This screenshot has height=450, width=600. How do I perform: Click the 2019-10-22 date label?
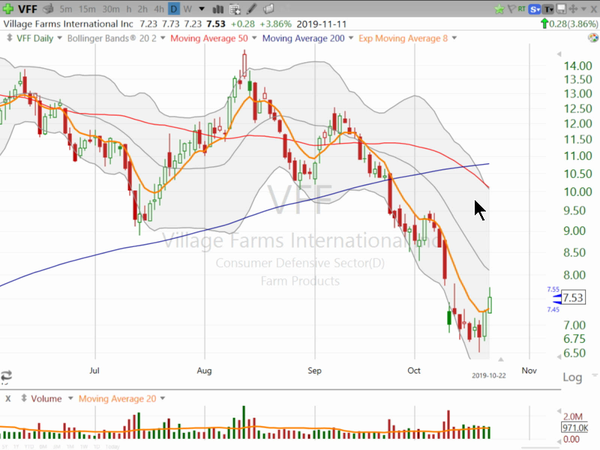pyautogui.click(x=489, y=376)
